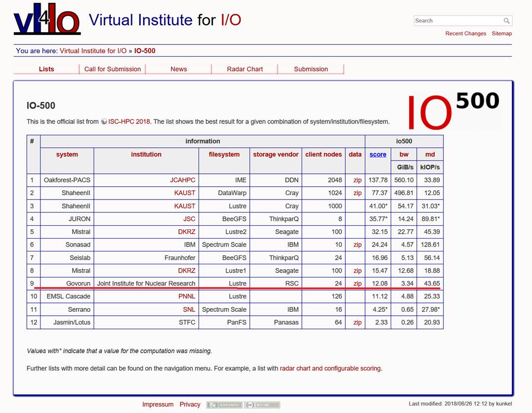The height and width of the screenshot is (413, 532).
Task: Focus the Search input field
Action: point(457,21)
